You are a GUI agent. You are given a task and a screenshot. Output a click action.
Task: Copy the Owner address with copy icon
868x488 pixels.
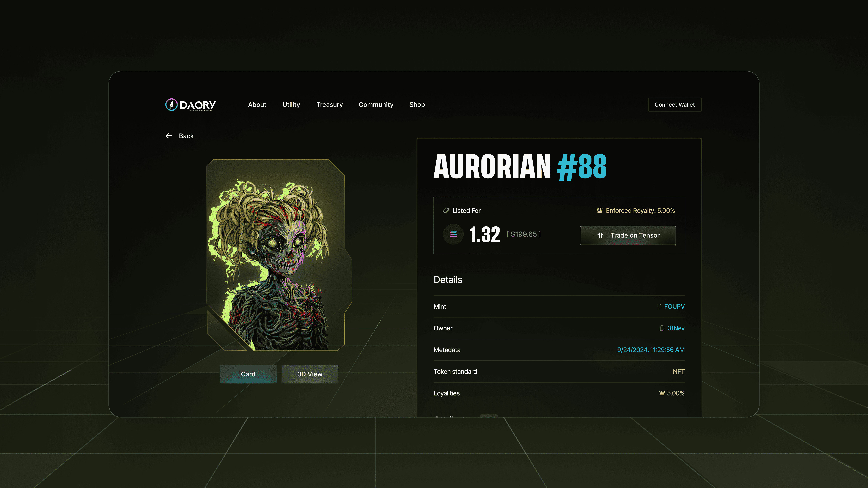662,328
